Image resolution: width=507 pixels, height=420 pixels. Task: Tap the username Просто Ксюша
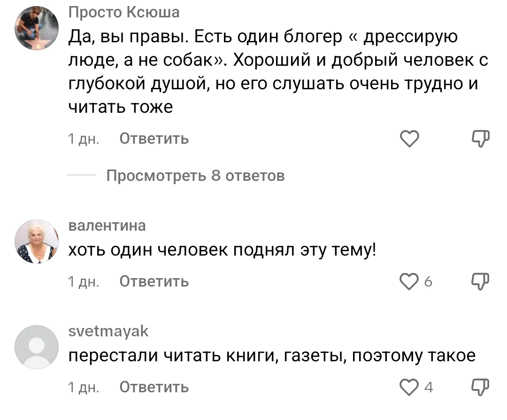[x=124, y=12]
